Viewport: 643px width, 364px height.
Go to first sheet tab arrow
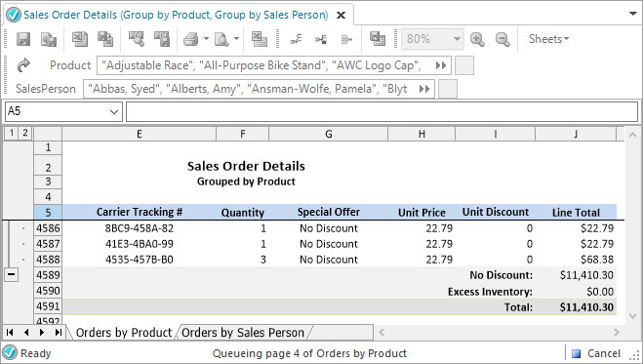point(10,333)
